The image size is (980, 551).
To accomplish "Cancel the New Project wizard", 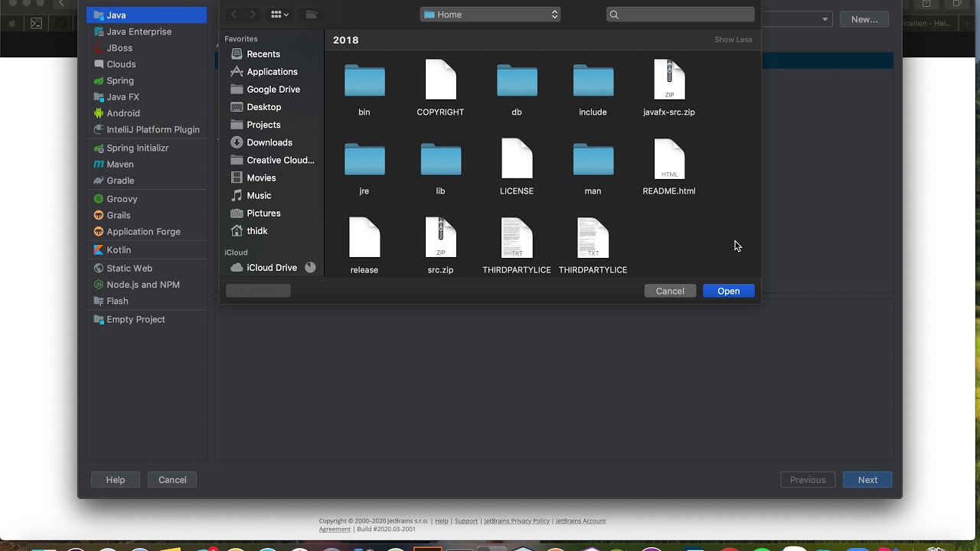I will [172, 480].
